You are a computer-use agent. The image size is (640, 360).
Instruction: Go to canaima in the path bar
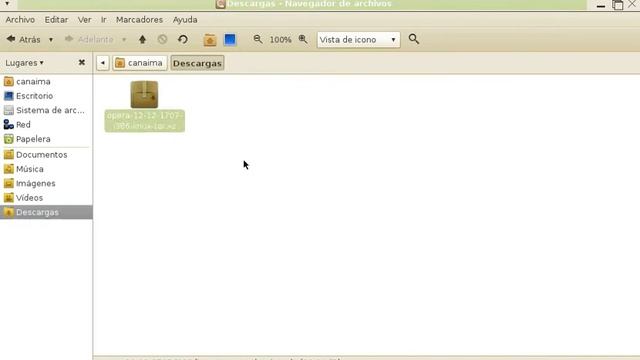pyautogui.click(x=140, y=63)
